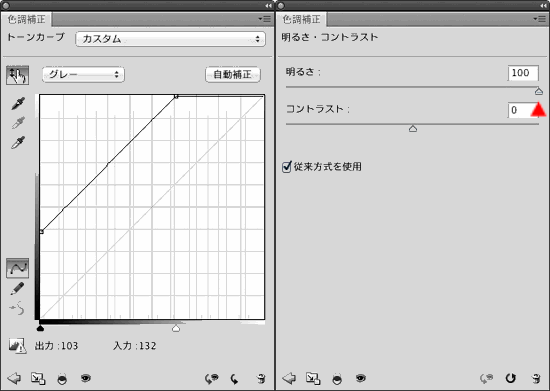
Task: Select the edit points curve tool
Action: (17, 268)
